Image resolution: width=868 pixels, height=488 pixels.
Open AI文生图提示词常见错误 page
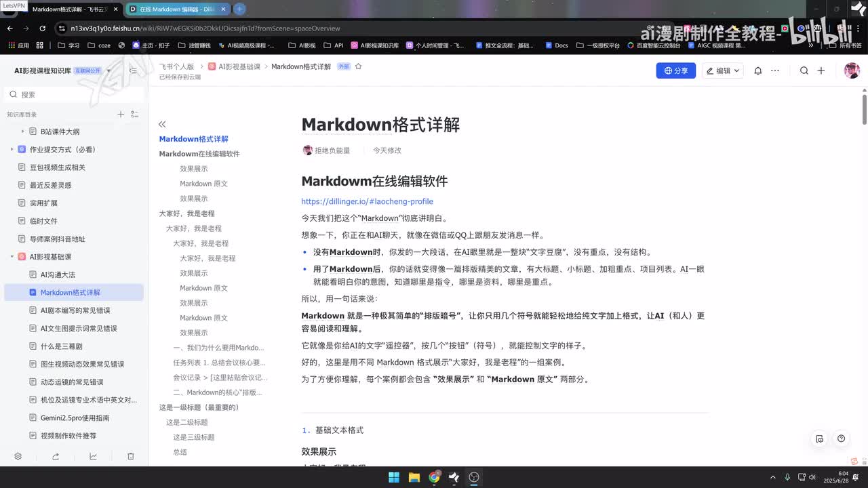coord(79,328)
